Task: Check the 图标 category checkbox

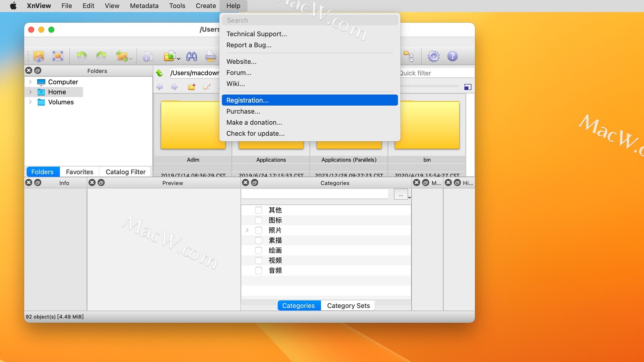Action: (x=259, y=220)
